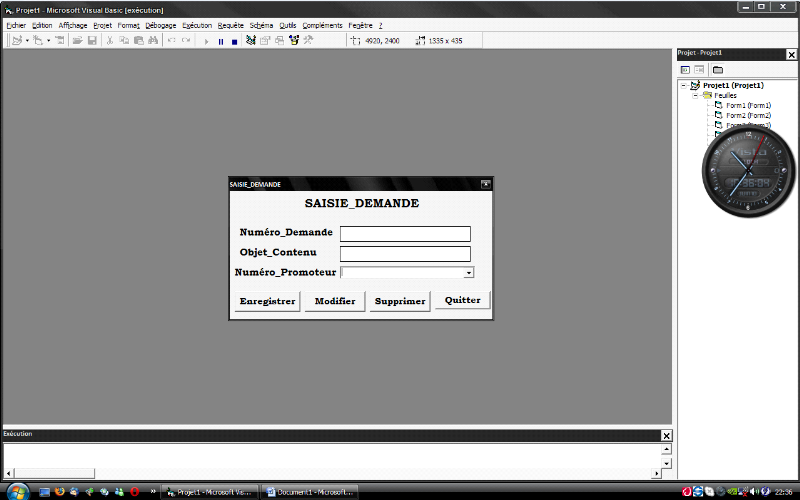Screen dimensions: 800x500
Task: Click the Objet_Contenu text field
Action: [x=405, y=254]
